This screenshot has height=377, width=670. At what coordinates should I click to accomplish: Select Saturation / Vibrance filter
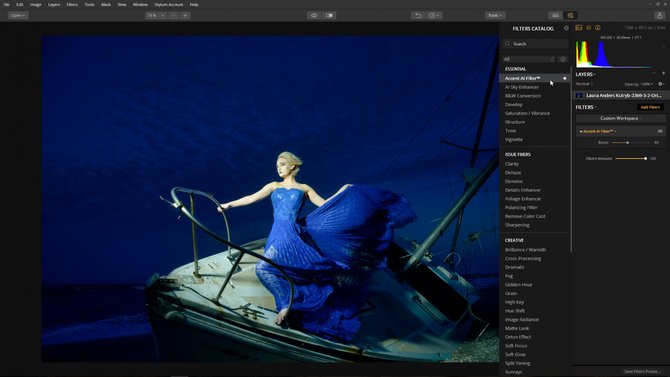(x=527, y=113)
